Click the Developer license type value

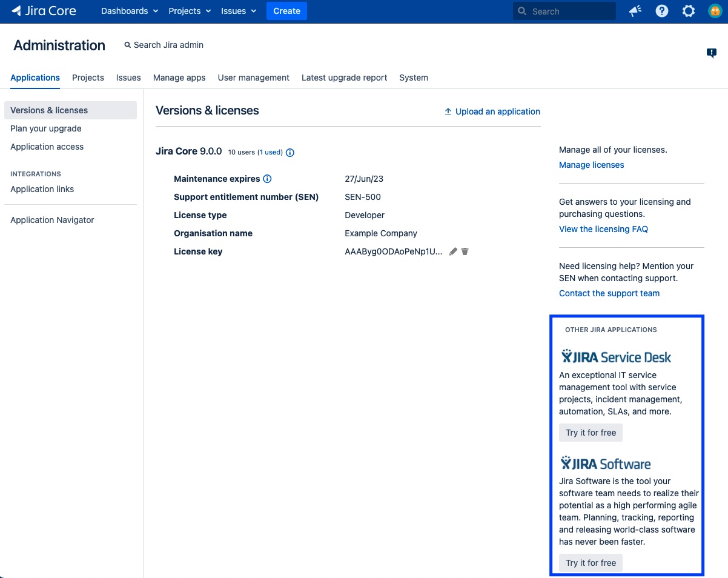tap(365, 215)
